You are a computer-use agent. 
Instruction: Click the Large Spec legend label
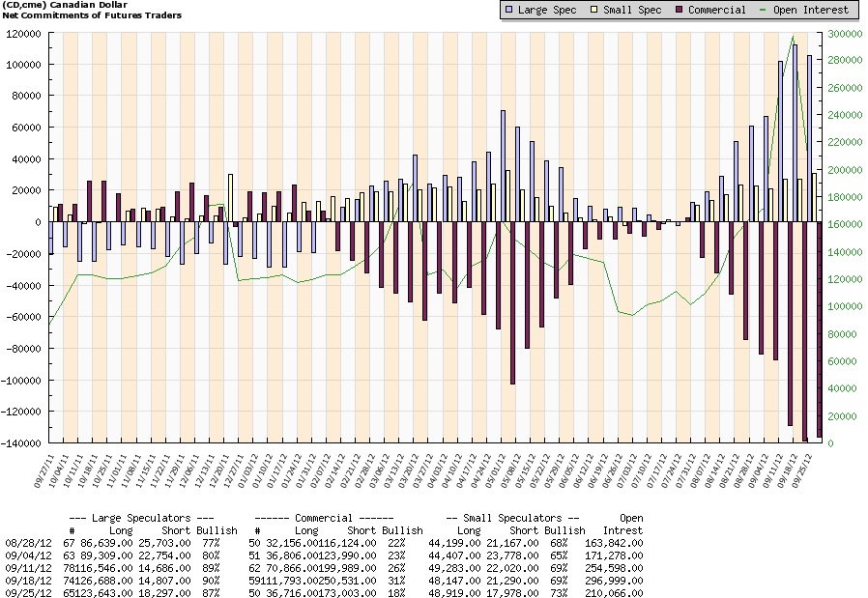tap(547, 10)
